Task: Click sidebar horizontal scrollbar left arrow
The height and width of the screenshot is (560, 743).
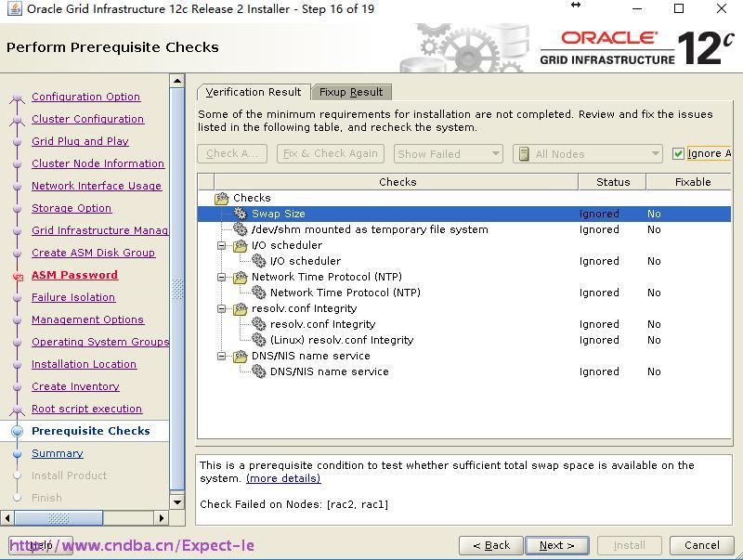Action: (7, 518)
